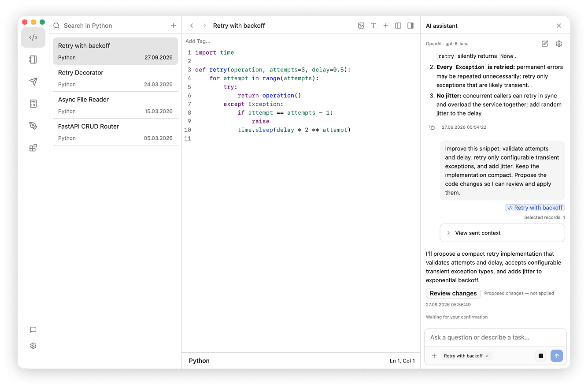
Task: Select Async File Reader snippet
Action: click(x=115, y=105)
